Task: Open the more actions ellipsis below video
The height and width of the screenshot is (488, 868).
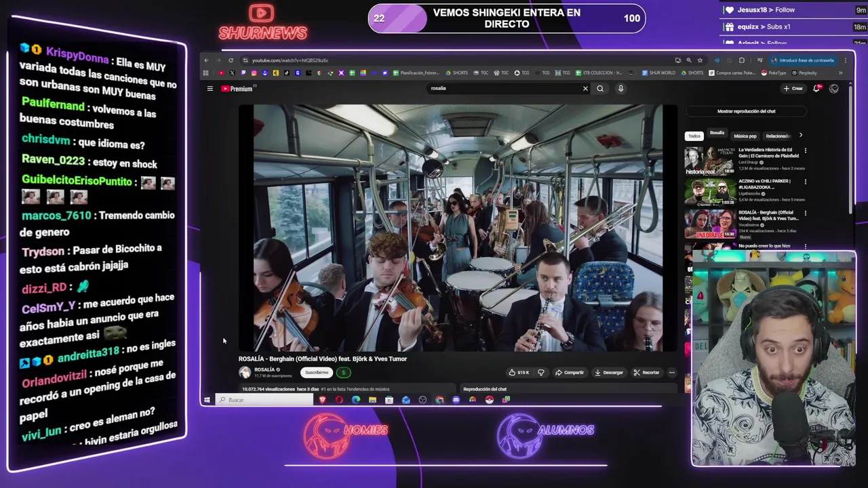Action: (672, 373)
